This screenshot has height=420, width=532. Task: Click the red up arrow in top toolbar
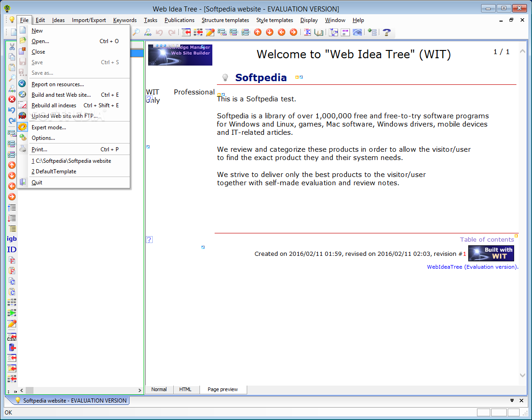click(258, 32)
